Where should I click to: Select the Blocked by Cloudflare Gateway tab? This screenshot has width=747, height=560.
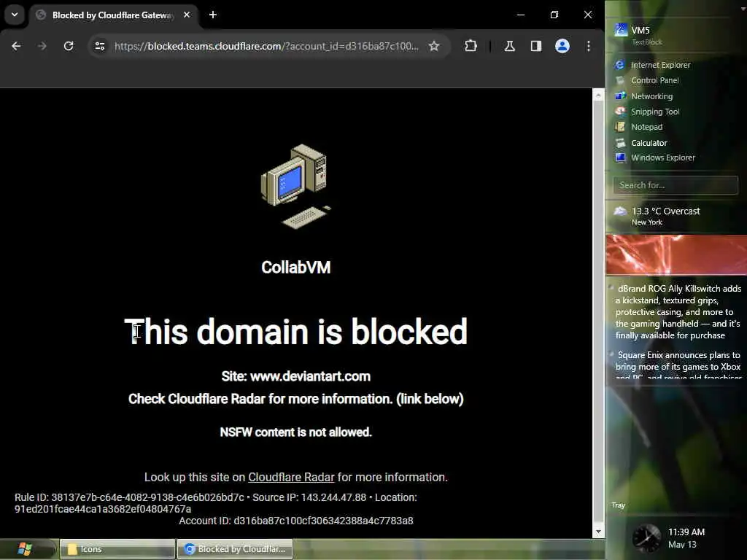click(113, 15)
